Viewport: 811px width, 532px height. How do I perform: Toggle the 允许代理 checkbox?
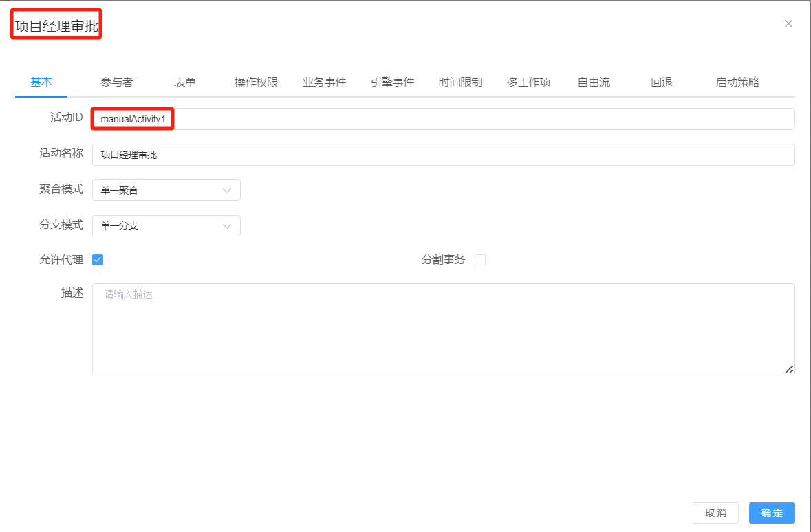(98, 260)
